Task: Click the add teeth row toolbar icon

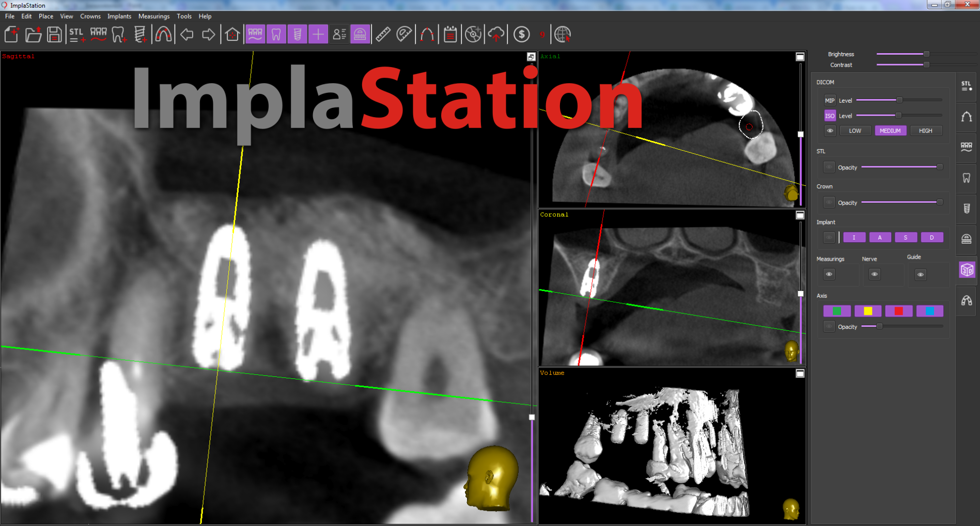Action: [x=99, y=35]
